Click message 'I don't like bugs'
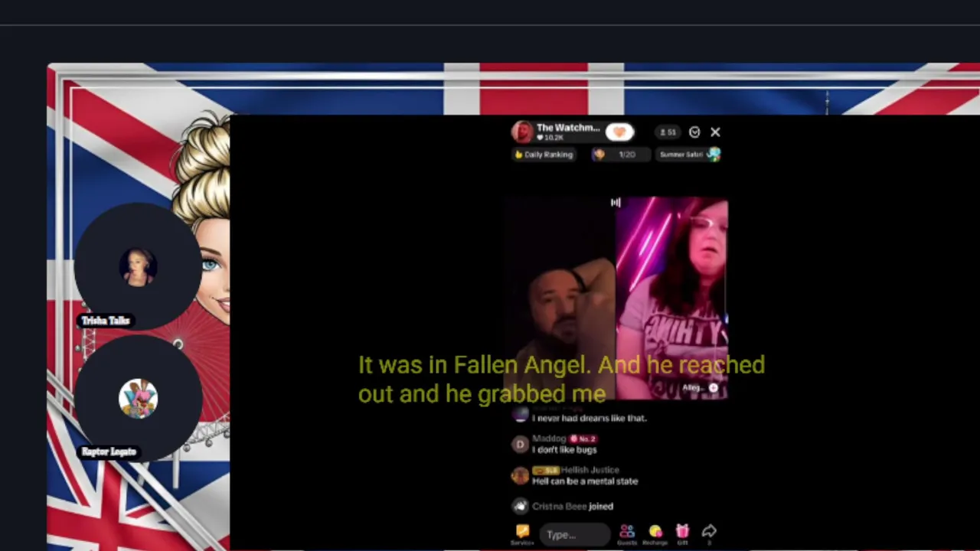The width and height of the screenshot is (980, 551). [564, 450]
